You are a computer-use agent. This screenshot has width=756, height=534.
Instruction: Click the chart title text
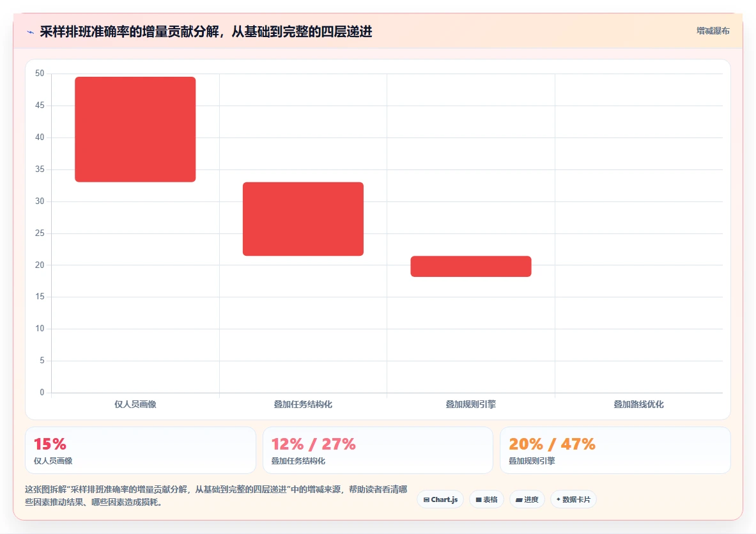pos(206,32)
